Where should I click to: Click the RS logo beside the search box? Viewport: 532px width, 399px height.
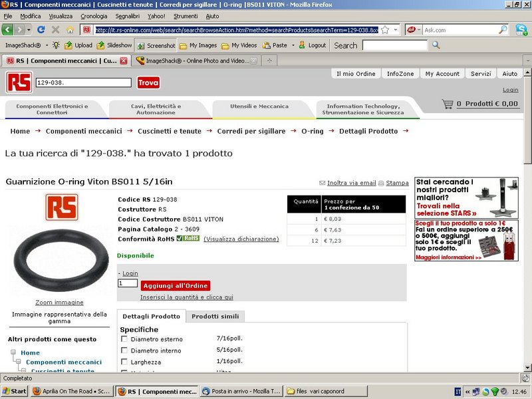tap(19, 82)
